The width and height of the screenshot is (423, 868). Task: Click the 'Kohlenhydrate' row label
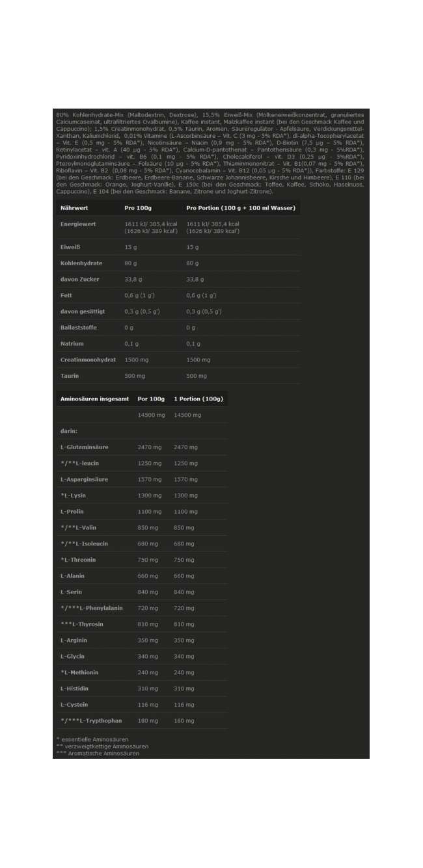pyautogui.click(x=81, y=263)
